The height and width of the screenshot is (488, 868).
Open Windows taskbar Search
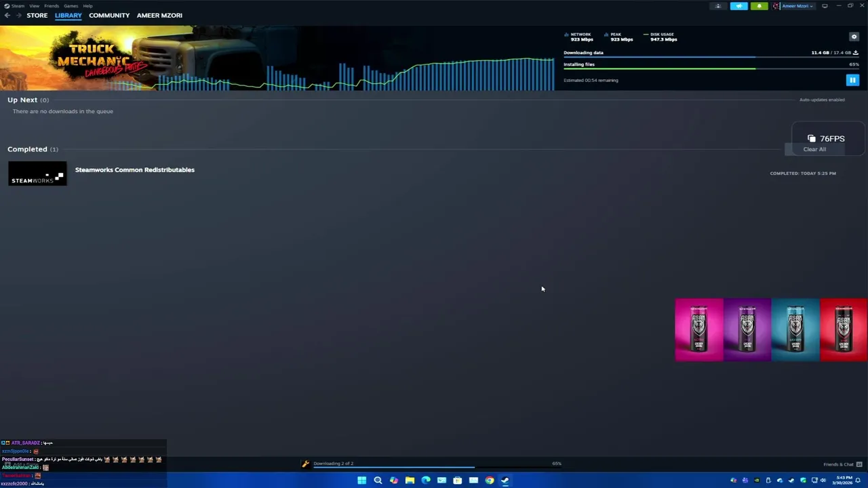(378, 481)
